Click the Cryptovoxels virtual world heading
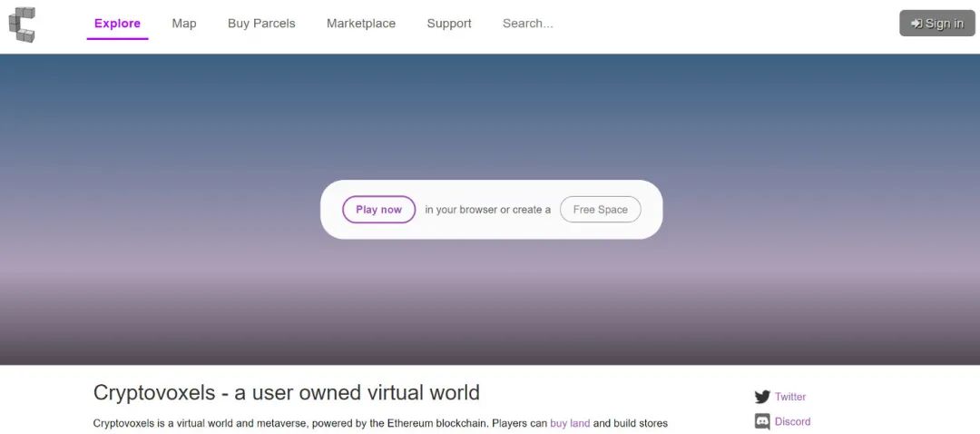 tap(286, 393)
